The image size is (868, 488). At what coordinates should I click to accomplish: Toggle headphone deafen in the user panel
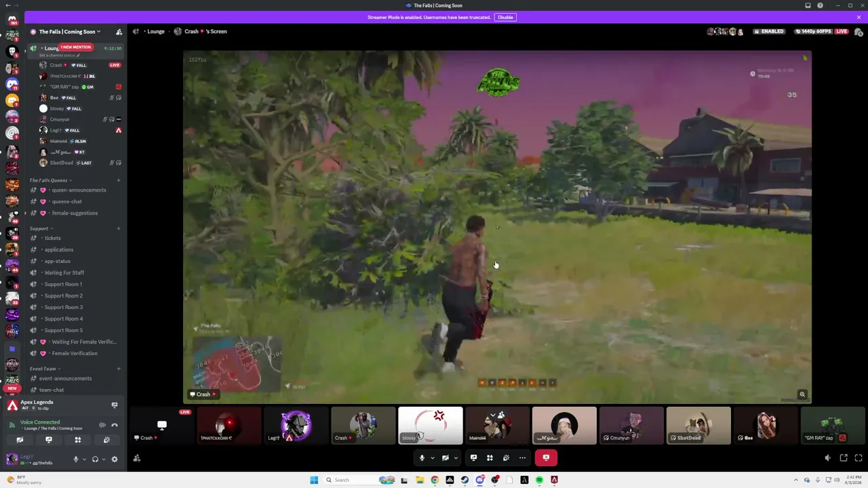[95, 459]
